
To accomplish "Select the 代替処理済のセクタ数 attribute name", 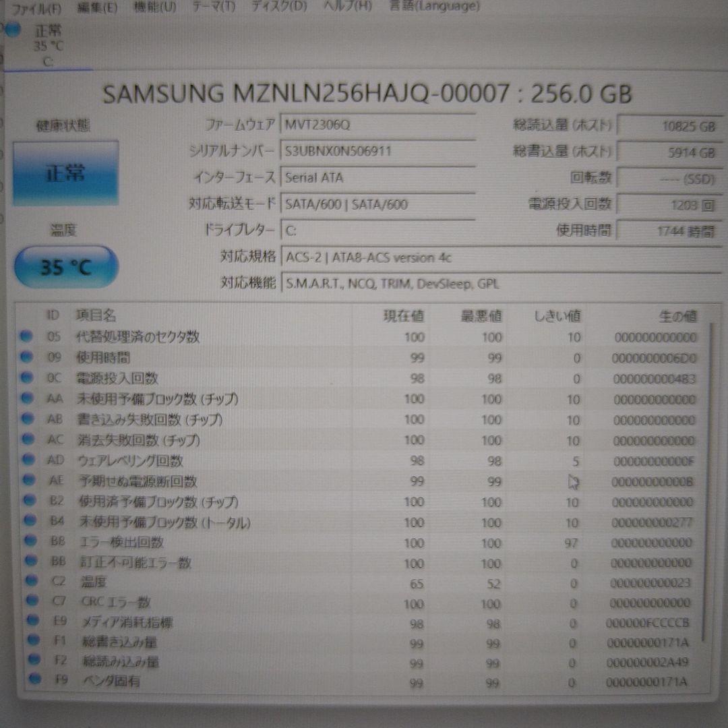I will (x=138, y=336).
